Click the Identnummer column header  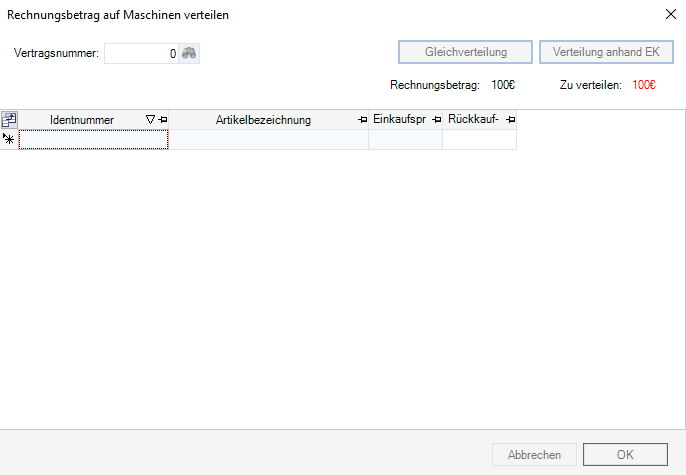(82, 120)
